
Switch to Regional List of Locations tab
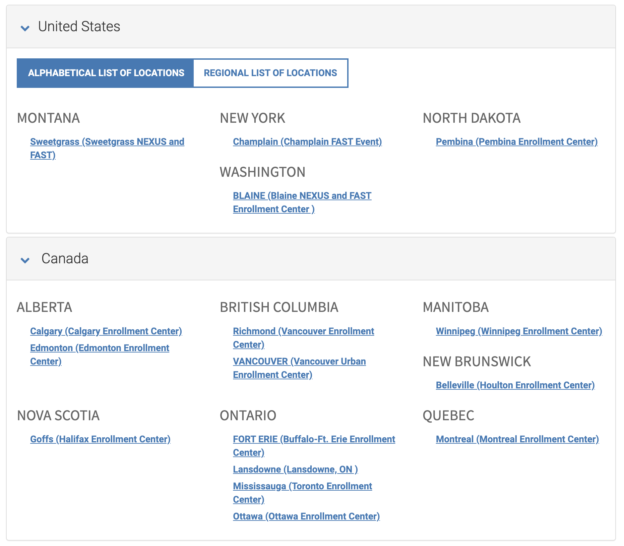tap(271, 73)
